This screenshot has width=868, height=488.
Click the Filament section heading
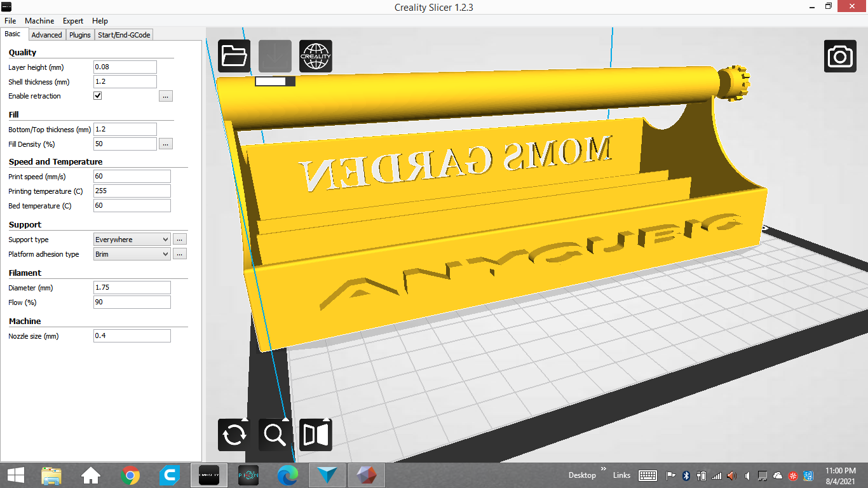(x=25, y=273)
